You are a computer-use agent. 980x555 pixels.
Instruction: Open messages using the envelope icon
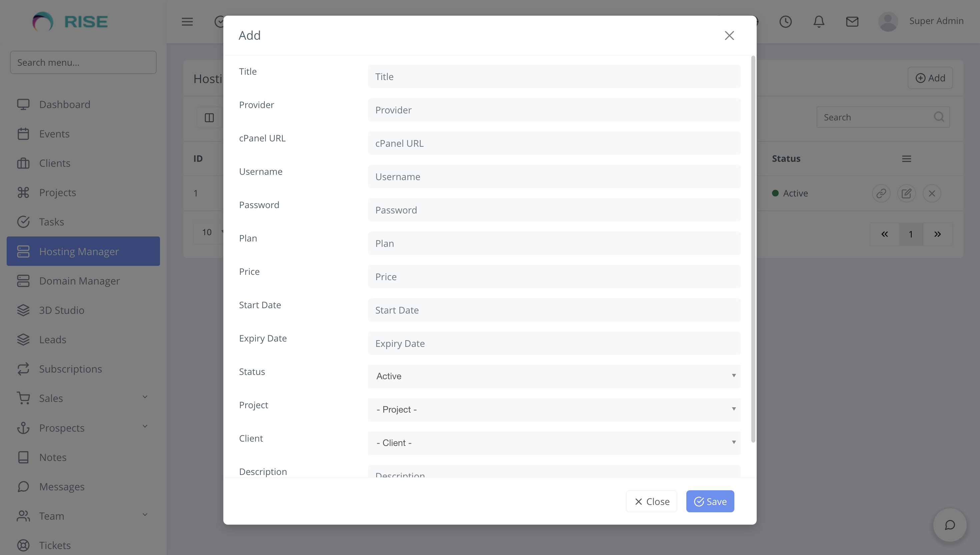click(x=852, y=22)
